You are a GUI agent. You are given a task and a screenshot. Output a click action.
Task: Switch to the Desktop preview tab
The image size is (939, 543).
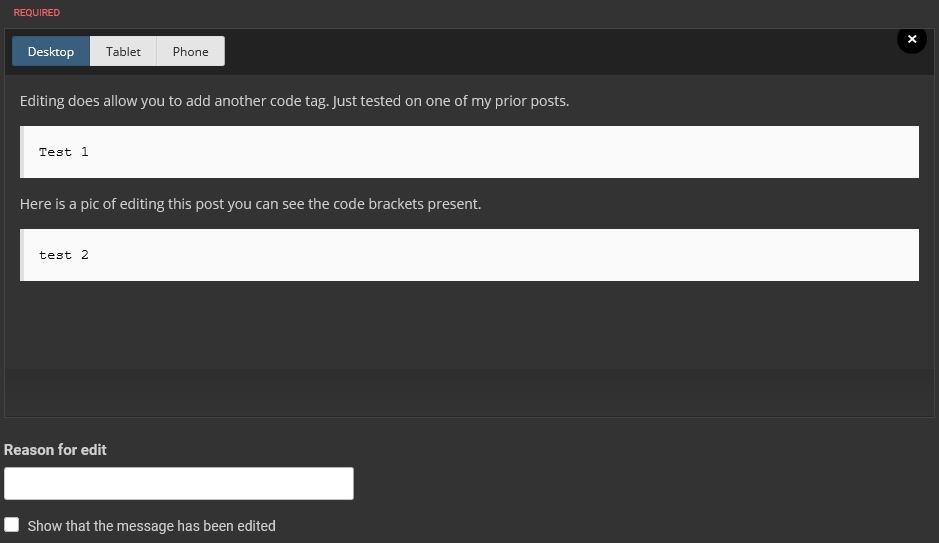[51, 51]
